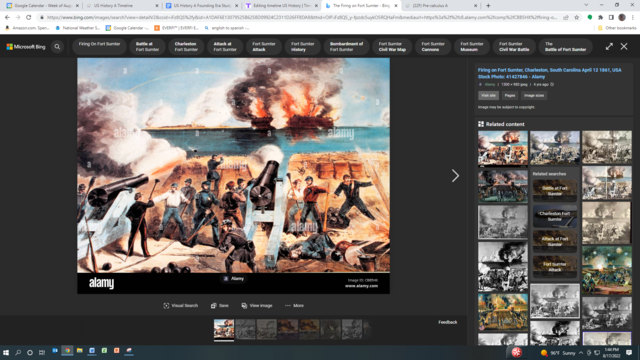Select the Fort Sumter Cannons chip
Screen dimensions: 640x360
tap(433, 47)
